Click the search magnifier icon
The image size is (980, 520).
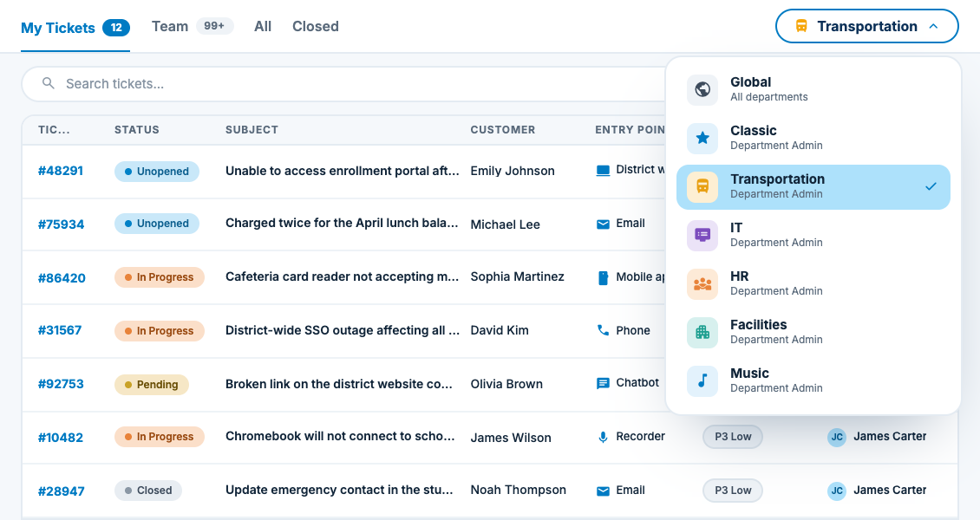pos(48,83)
